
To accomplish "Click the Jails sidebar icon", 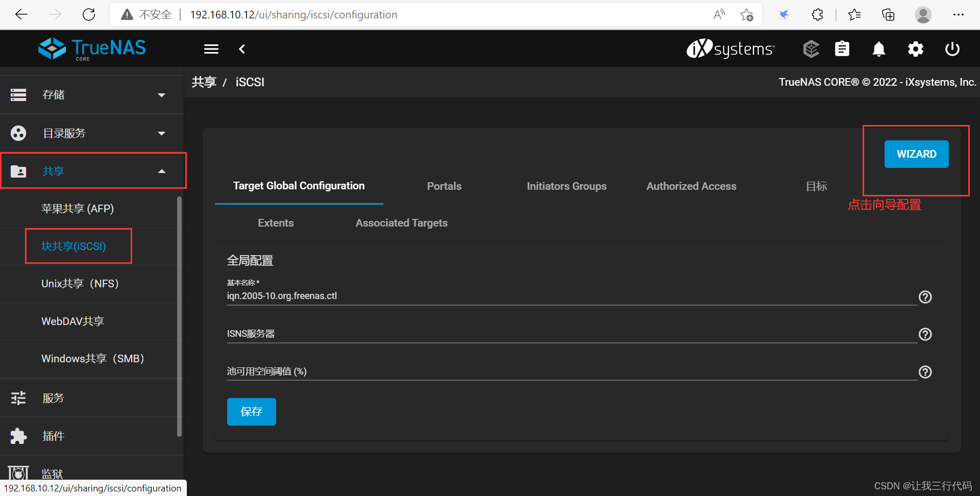I will coord(18,473).
